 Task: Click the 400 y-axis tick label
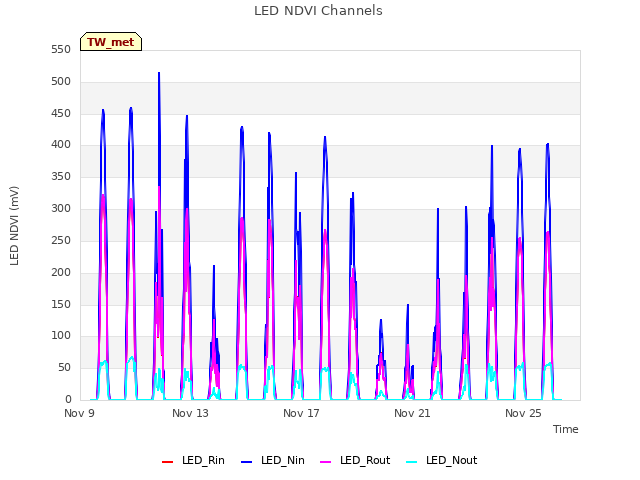pyautogui.click(x=61, y=145)
